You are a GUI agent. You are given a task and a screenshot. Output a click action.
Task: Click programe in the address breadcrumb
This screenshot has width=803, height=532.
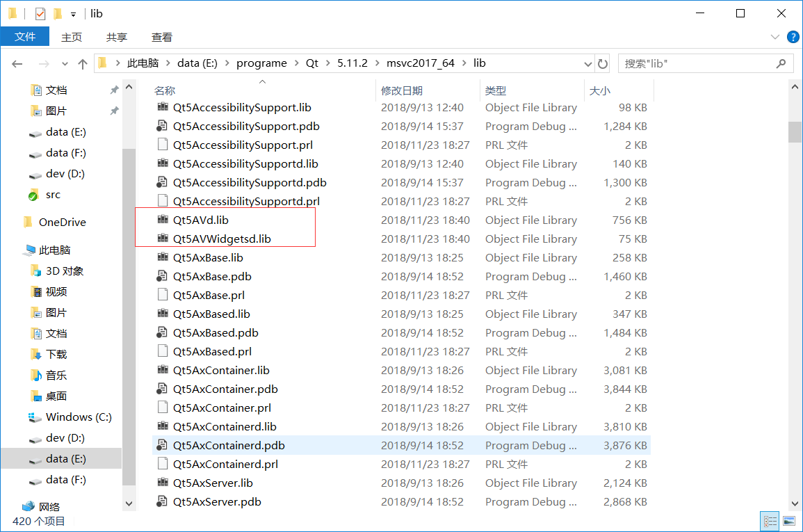pyautogui.click(x=261, y=63)
